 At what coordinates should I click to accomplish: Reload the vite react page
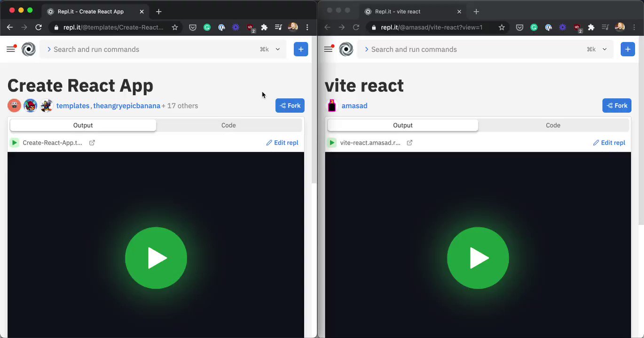pyautogui.click(x=356, y=27)
